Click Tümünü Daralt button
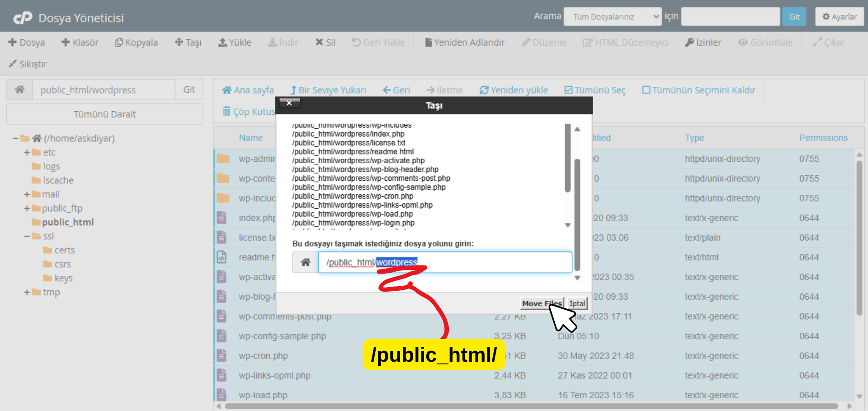Image resolution: width=868 pixels, height=411 pixels. [x=105, y=114]
